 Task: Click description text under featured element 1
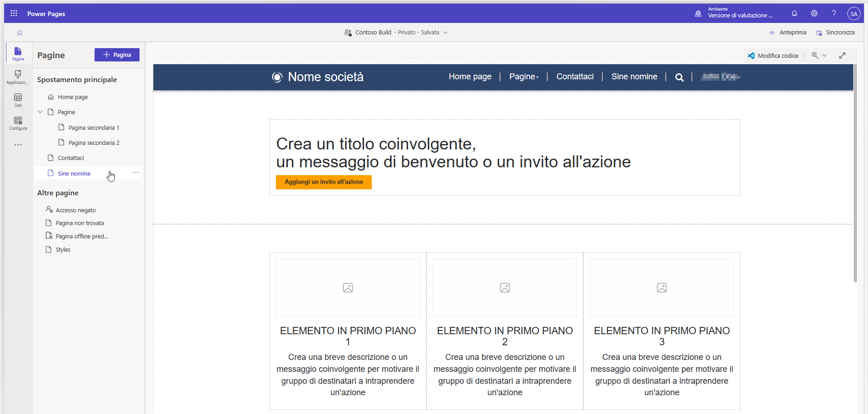coord(348,375)
